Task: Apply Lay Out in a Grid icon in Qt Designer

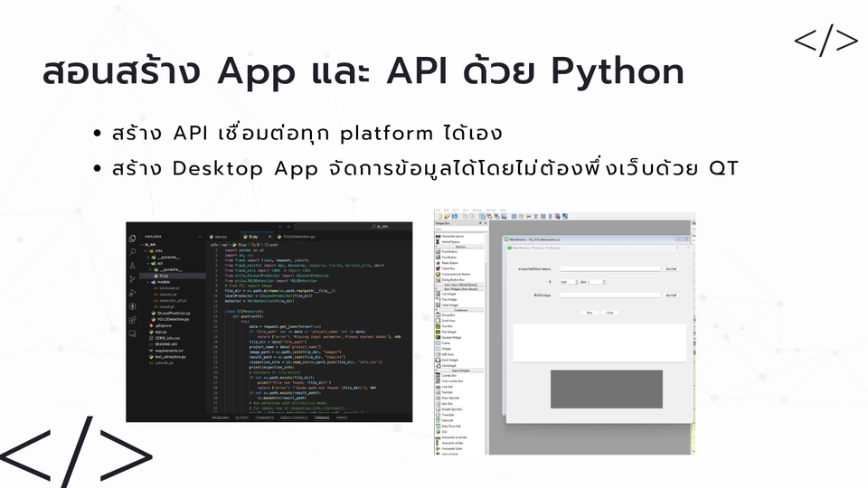Action: click(543, 216)
